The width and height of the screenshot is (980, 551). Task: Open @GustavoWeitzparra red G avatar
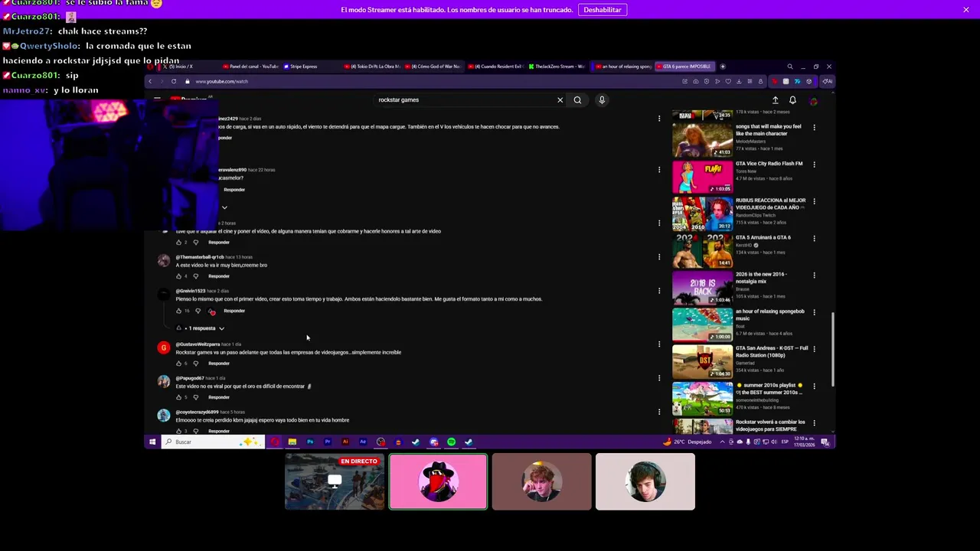pos(163,348)
